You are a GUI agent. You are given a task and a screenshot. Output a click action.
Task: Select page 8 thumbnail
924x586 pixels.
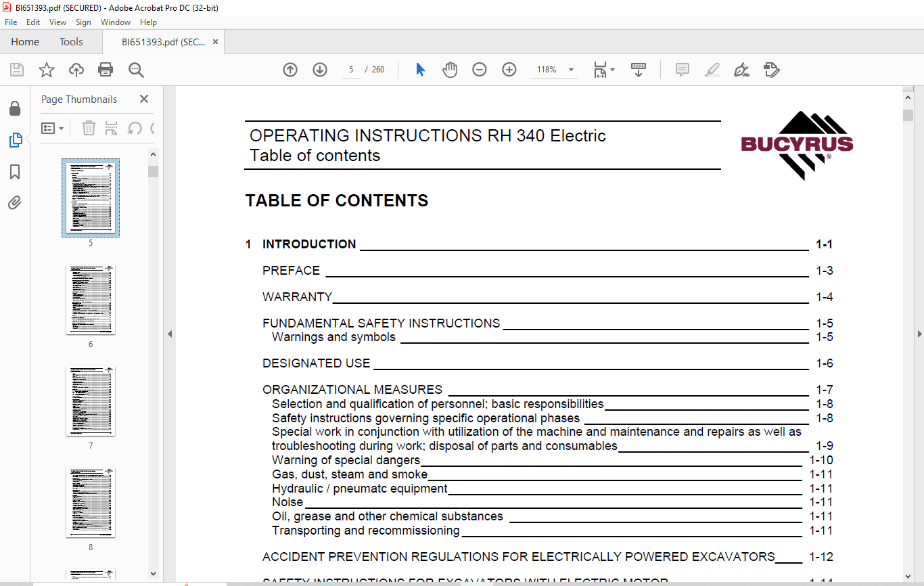click(91, 503)
